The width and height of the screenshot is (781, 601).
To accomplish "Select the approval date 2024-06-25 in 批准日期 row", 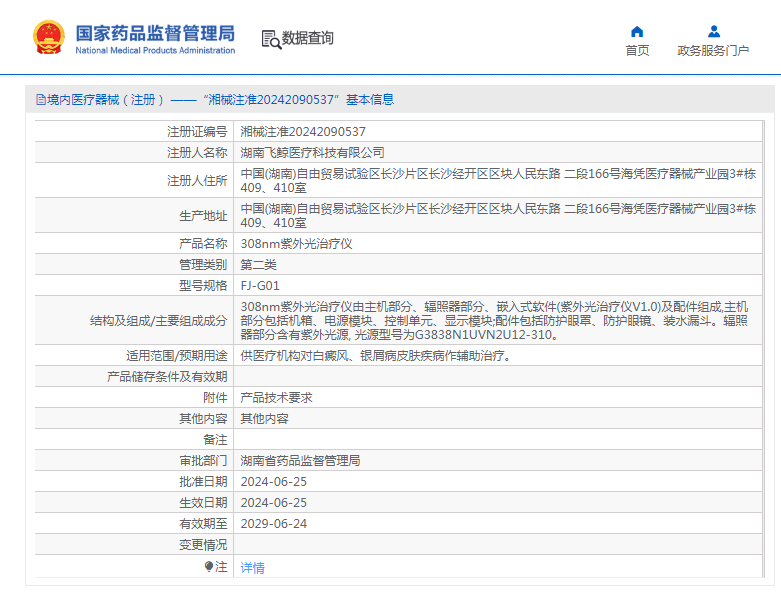I will (x=273, y=481).
